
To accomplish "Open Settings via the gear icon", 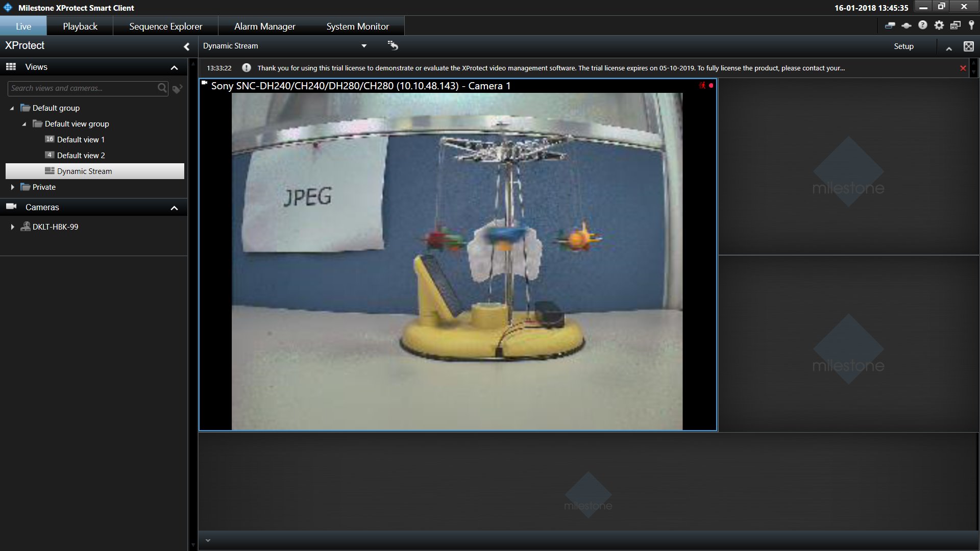I will point(939,25).
